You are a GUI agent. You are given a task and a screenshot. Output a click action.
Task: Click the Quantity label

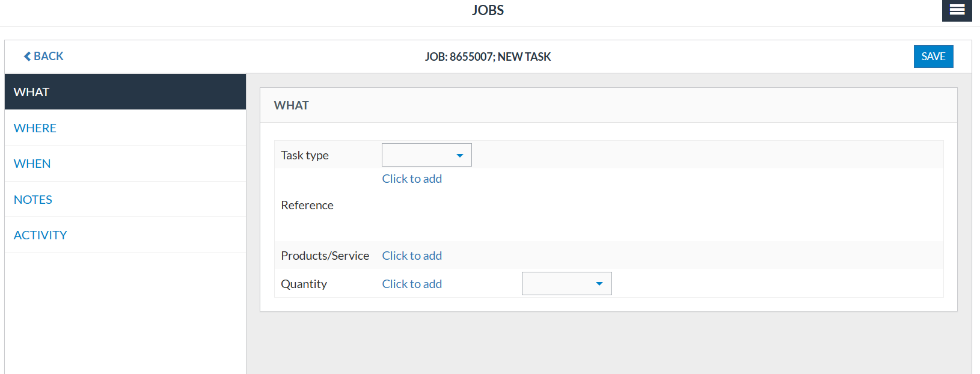304,284
